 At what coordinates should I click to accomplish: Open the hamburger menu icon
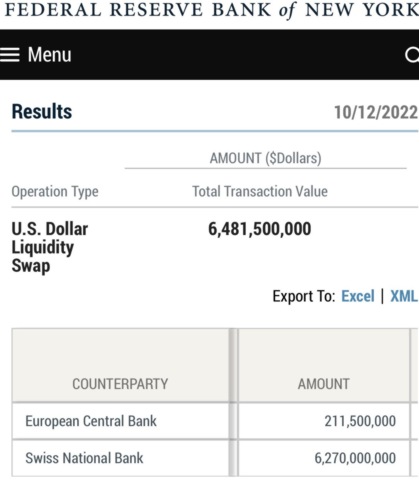point(10,55)
